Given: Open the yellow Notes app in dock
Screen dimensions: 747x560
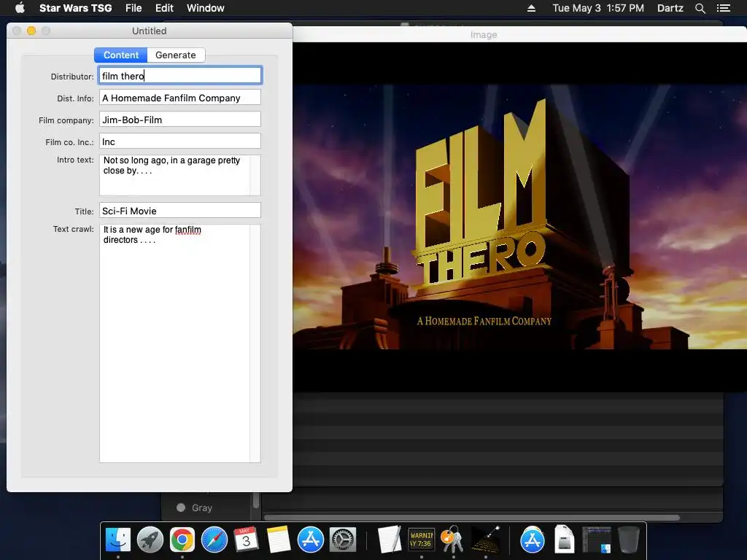Looking at the screenshot, I should [278, 540].
